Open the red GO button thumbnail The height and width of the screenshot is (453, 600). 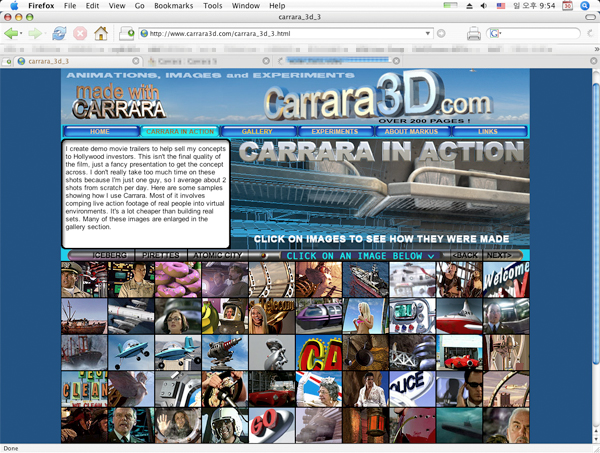[272, 425]
